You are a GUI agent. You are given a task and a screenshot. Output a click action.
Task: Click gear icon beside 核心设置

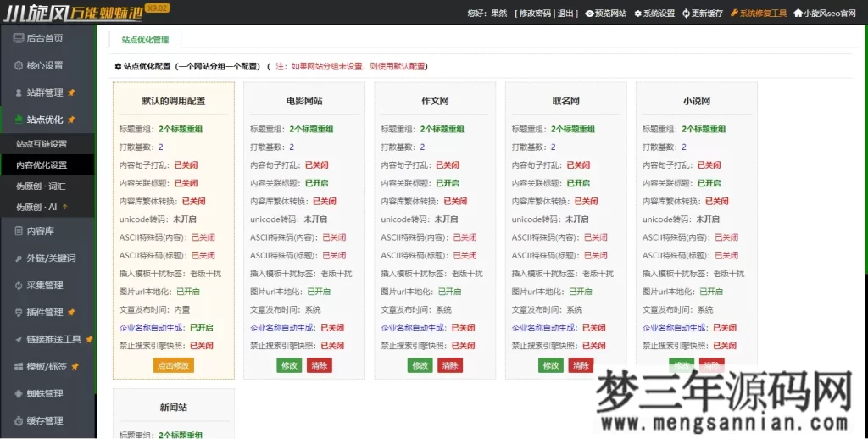tap(19, 65)
